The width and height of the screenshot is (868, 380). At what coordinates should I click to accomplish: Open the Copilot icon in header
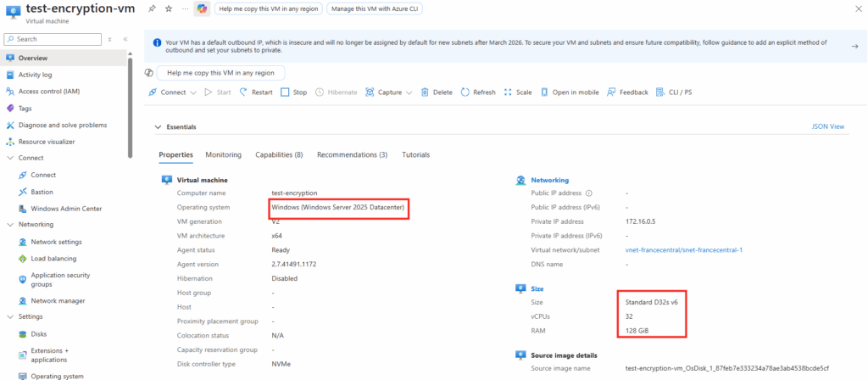(x=201, y=8)
